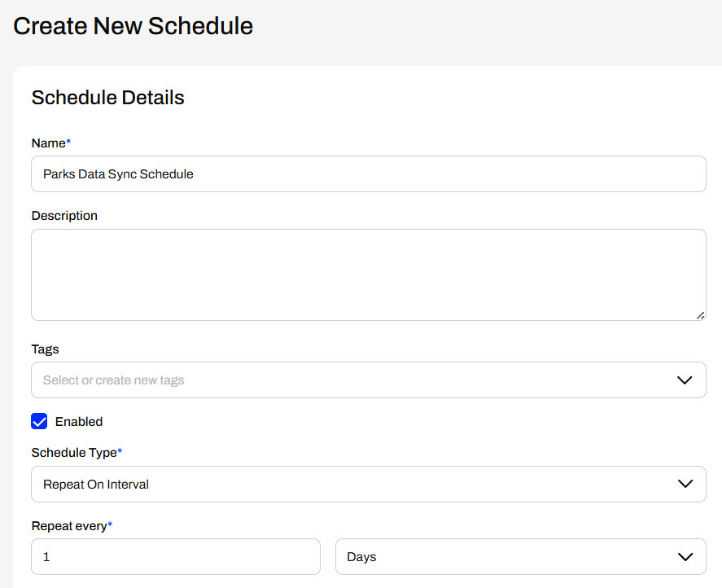Click the Schedule Type label
722x588 pixels.
pos(74,453)
